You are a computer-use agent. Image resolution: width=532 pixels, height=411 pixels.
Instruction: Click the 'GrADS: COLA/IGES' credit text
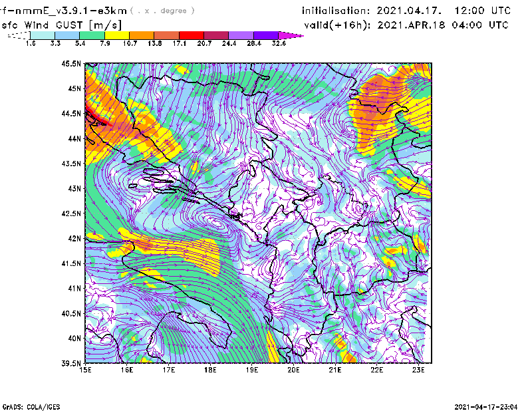click(x=31, y=407)
